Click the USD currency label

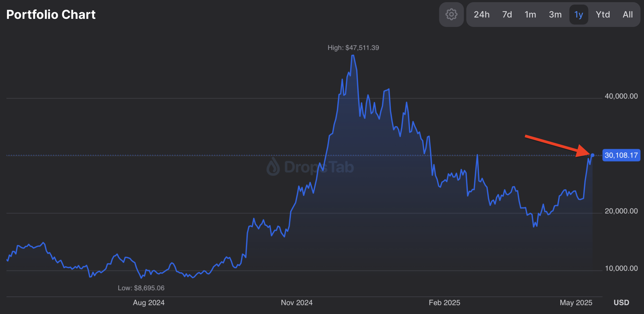621,303
